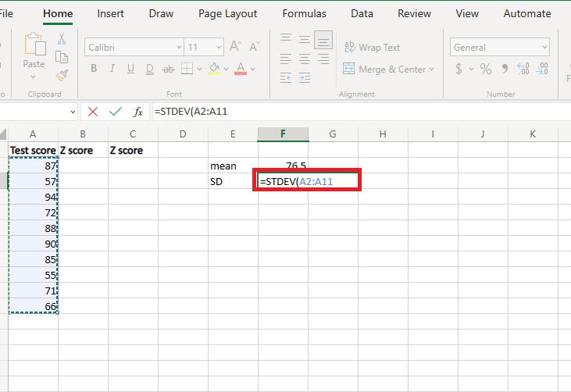The height and width of the screenshot is (392, 571).
Task: Apply percent style
Action: click(485, 69)
